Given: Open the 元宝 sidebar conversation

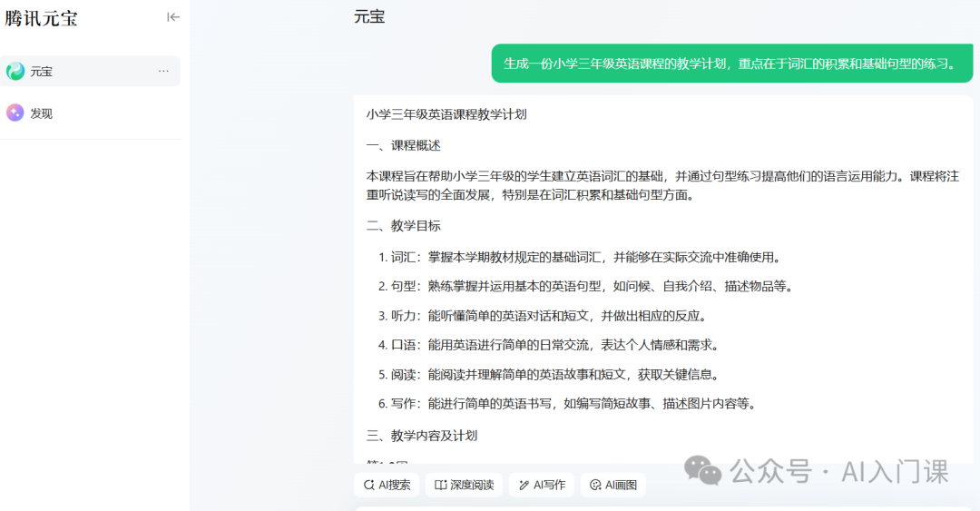Looking at the screenshot, I should (90, 72).
